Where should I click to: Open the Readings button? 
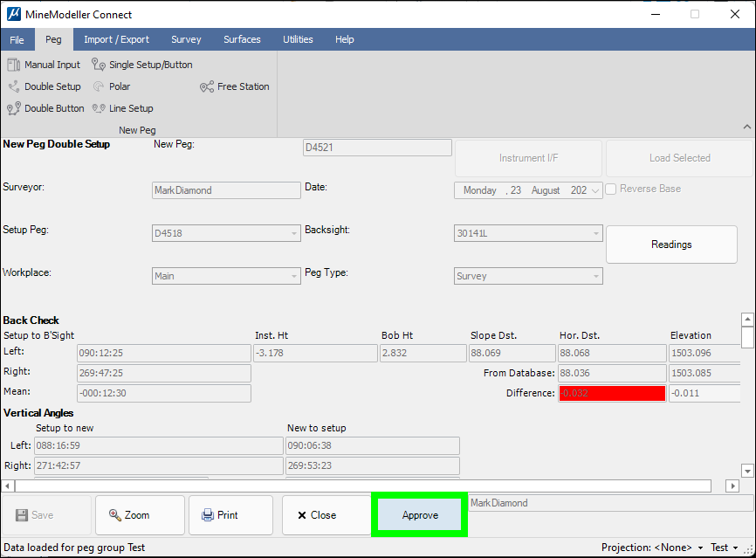671,245
